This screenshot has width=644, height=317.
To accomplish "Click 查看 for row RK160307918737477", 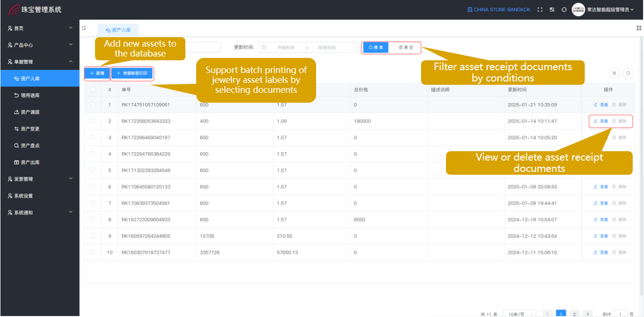I will point(601,252).
